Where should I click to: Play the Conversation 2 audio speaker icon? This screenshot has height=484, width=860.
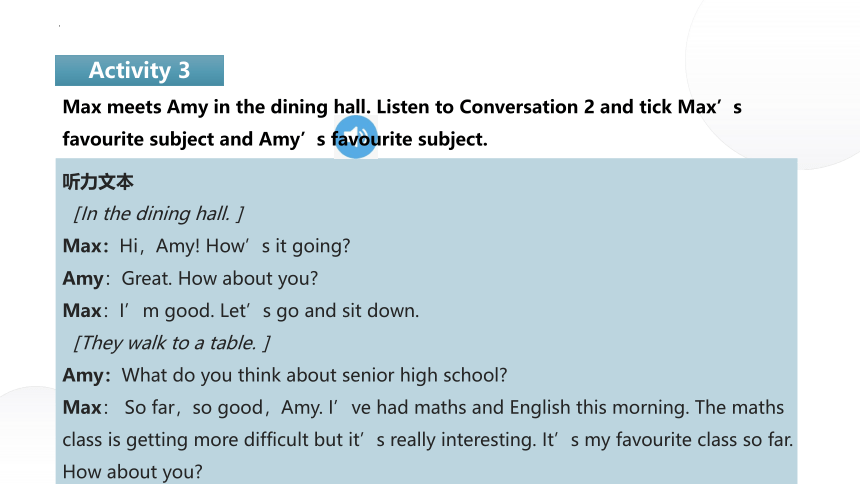[356, 137]
